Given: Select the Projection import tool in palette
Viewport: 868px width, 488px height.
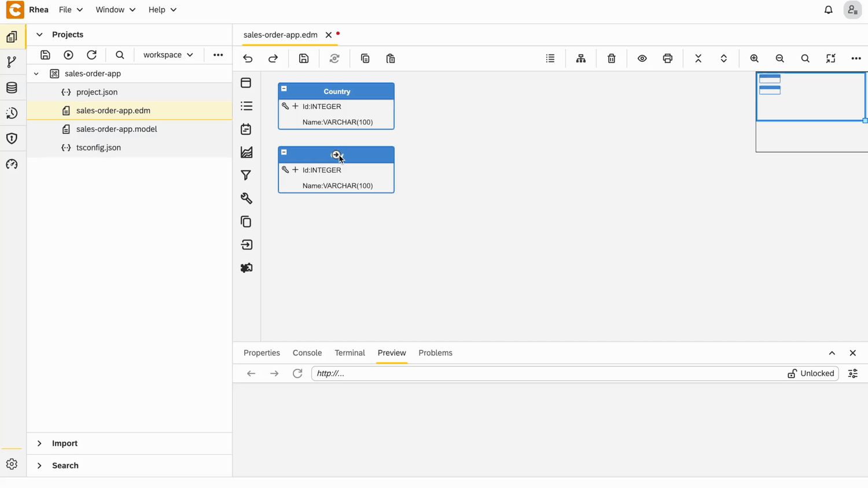Looking at the screenshot, I should [x=247, y=245].
